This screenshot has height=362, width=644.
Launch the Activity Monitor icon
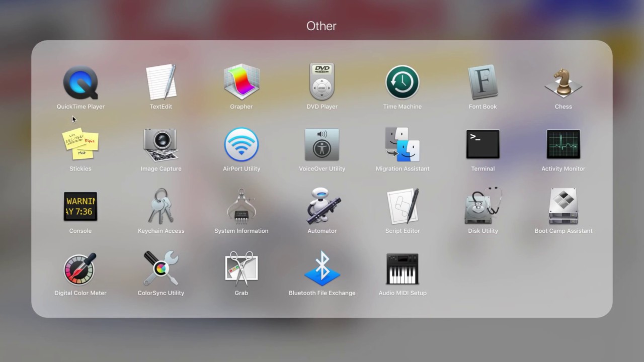tap(563, 144)
